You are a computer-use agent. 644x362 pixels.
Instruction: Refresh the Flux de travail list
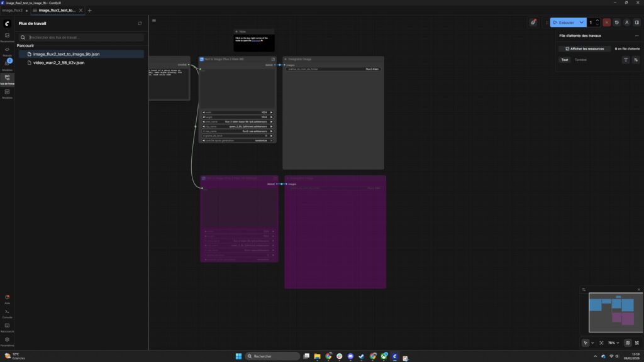(x=140, y=23)
